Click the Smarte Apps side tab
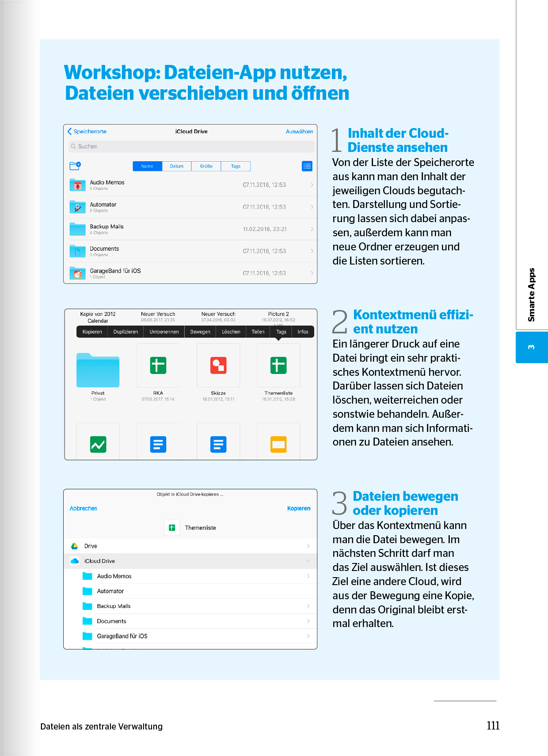 click(532, 295)
